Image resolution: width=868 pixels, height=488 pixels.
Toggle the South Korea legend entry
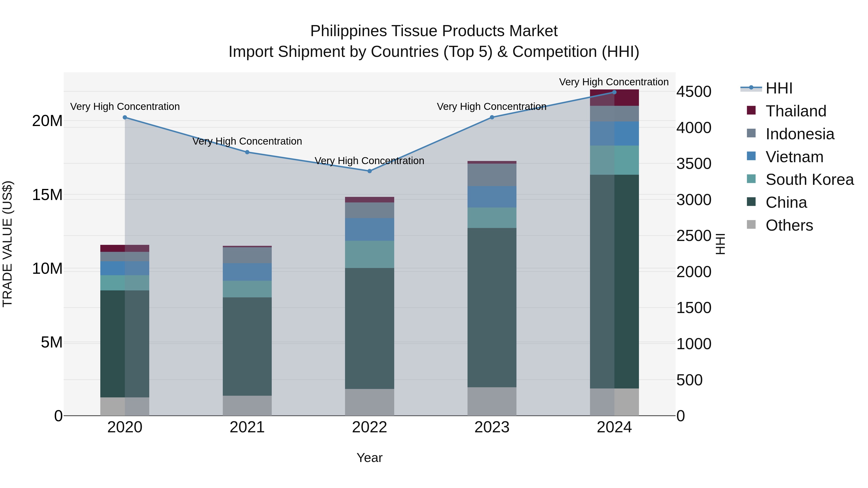click(800, 179)
